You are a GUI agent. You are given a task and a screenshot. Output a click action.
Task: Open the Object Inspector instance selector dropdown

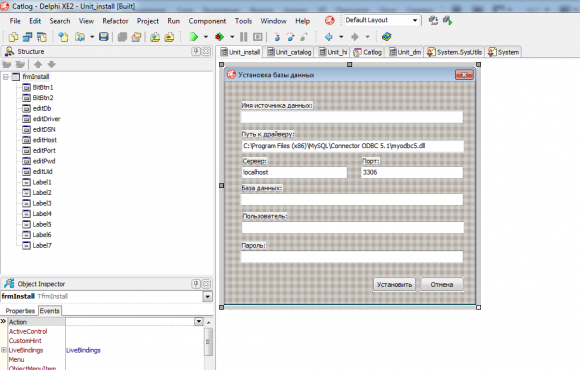(x=208, y=296)
